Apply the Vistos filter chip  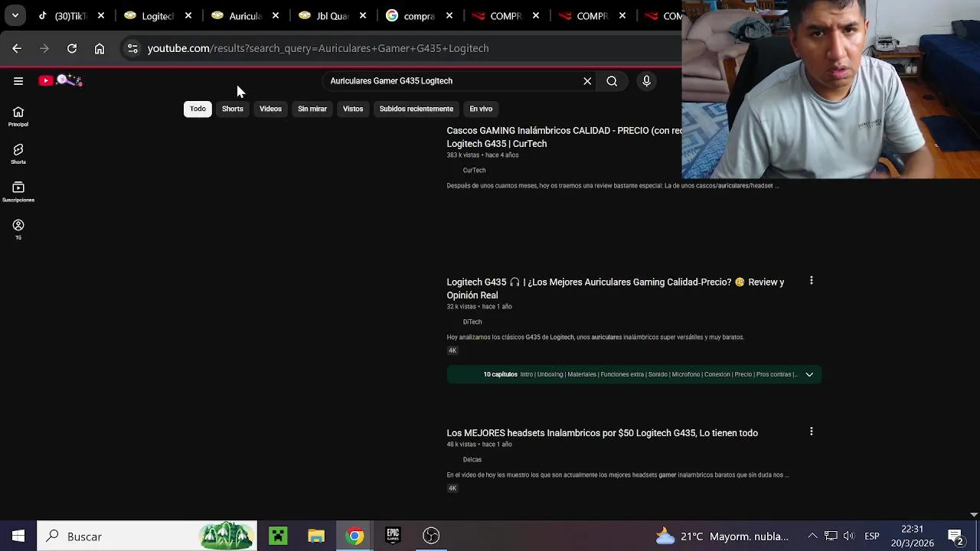(353, 109)
